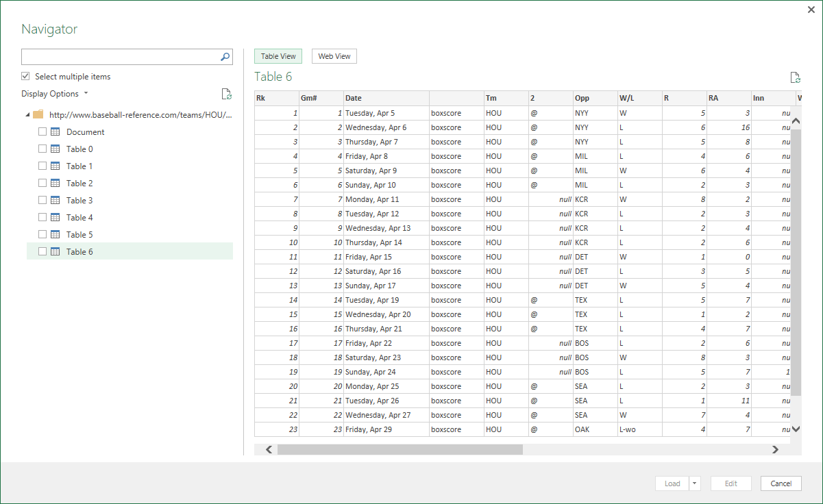
Task: Click the Tuesday, Apr 5 date cell
Action: point(386,113)
